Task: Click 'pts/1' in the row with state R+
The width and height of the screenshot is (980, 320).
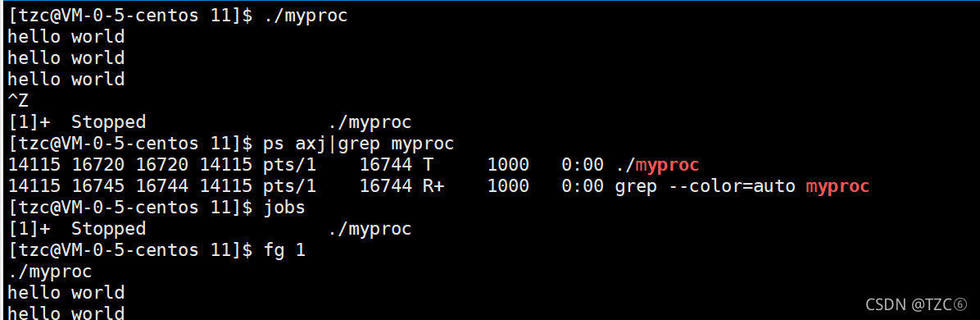Action: click(x=289, y=186)
